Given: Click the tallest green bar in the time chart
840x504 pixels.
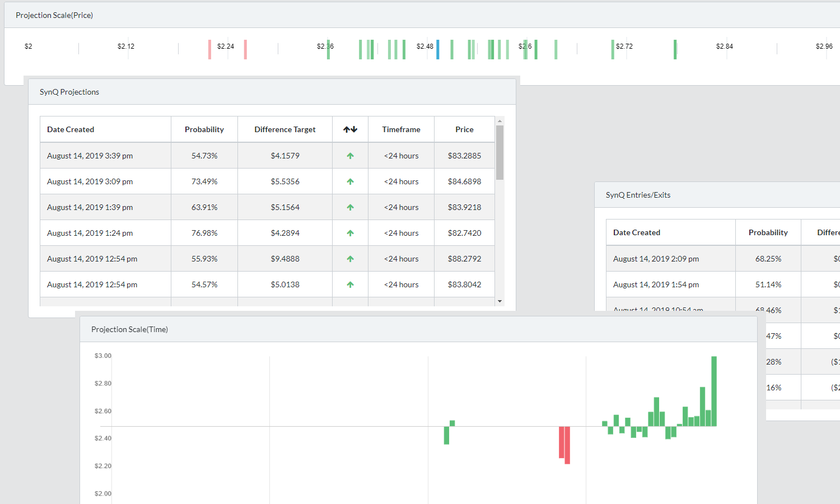Looking at the screenshot, I should coord(714,391).
